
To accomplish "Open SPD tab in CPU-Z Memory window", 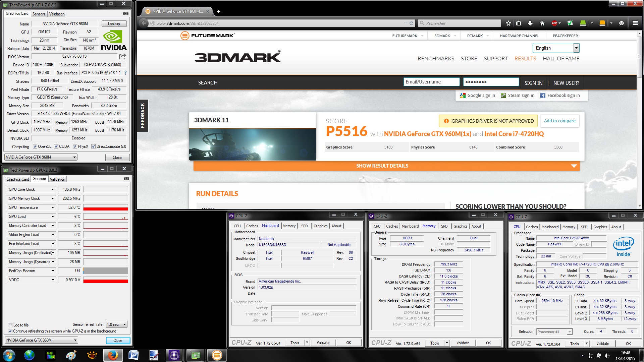I will point(444,226).
